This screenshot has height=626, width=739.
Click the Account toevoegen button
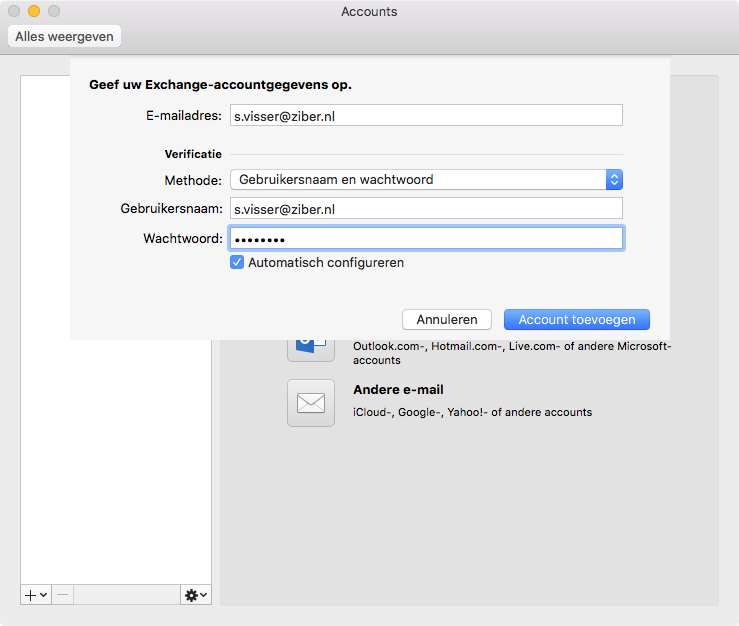point(577,320)
